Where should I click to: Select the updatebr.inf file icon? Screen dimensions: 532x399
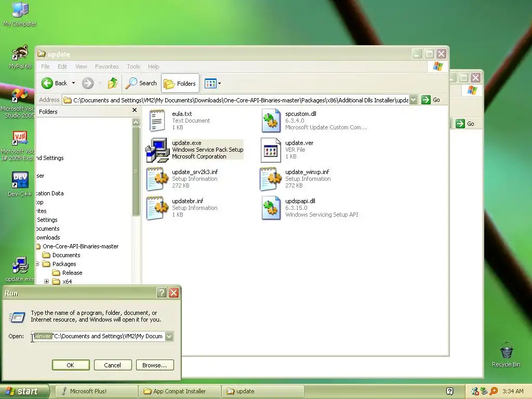click(x=157, y=208)
